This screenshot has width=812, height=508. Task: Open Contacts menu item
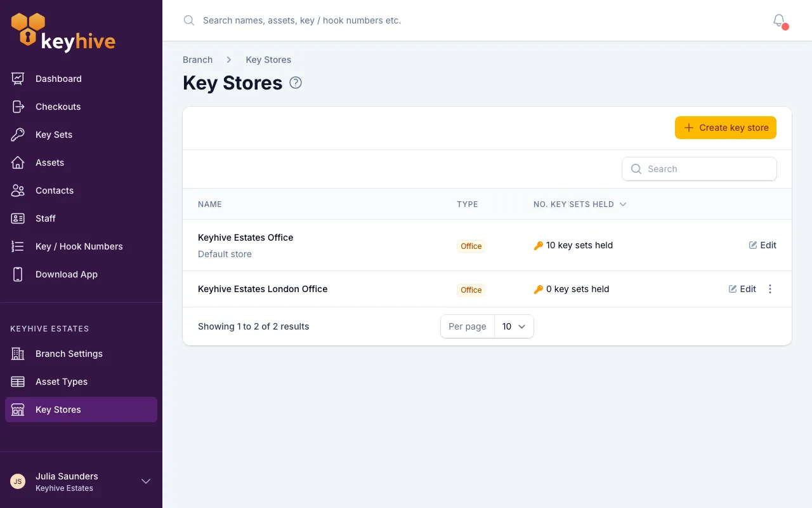(81, 190)
